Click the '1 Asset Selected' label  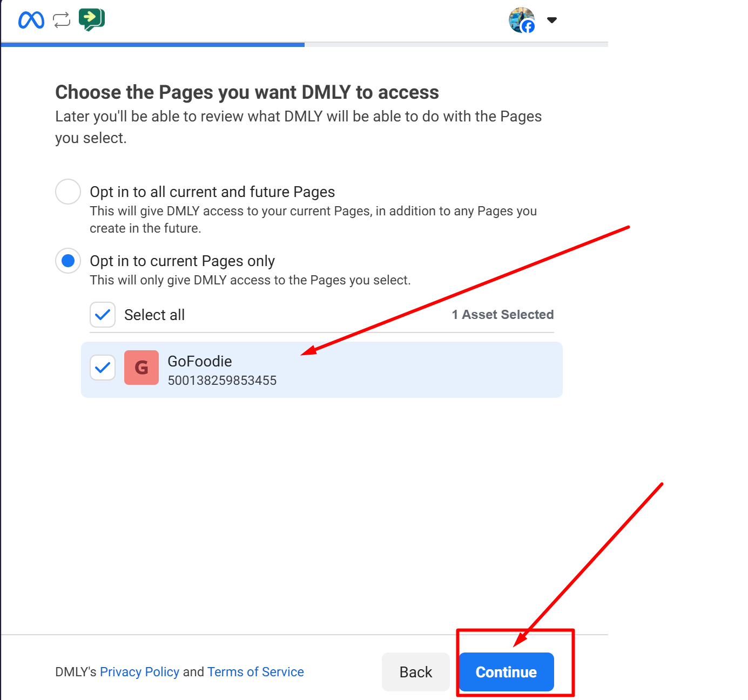503,315
